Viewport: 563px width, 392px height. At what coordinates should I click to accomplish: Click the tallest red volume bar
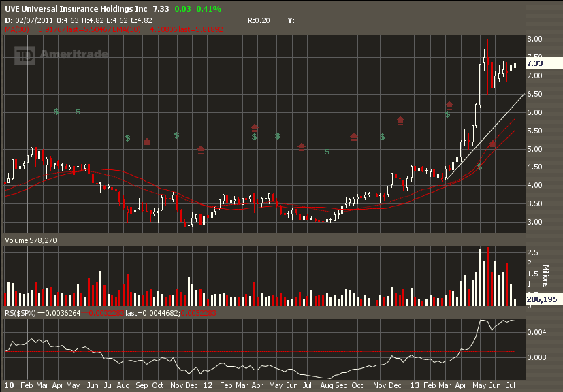(x=488, y=276)
